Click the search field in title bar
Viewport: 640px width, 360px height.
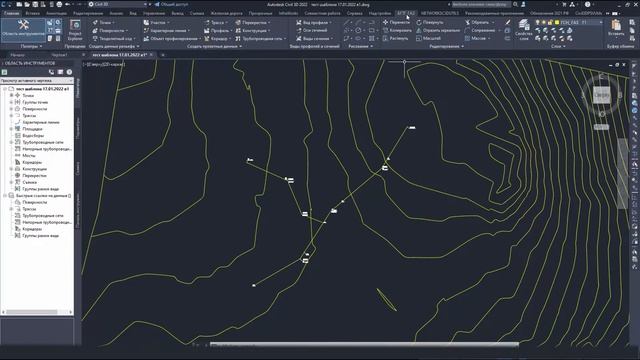481,4
